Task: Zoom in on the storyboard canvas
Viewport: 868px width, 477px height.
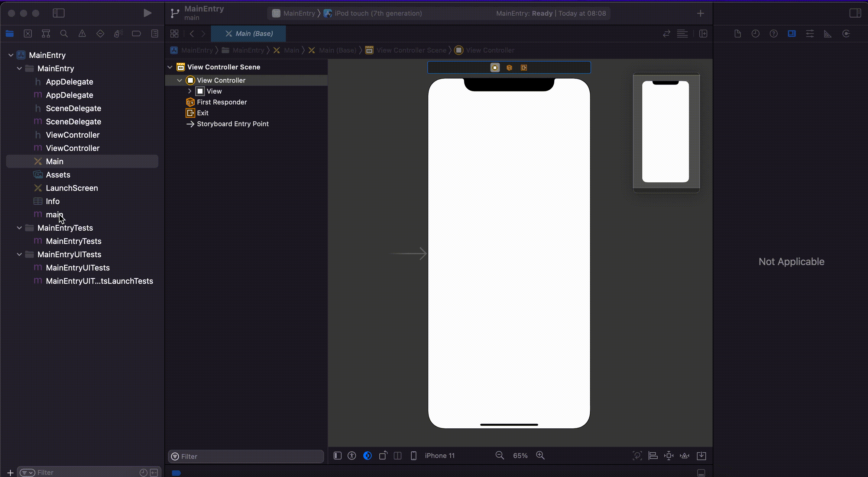Action: tap(540, 456)
